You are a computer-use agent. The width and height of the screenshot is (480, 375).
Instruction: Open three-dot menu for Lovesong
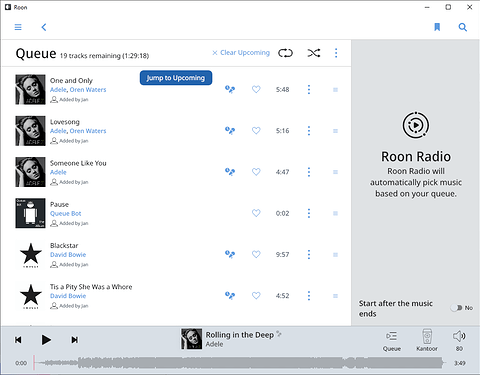[309, 131]
